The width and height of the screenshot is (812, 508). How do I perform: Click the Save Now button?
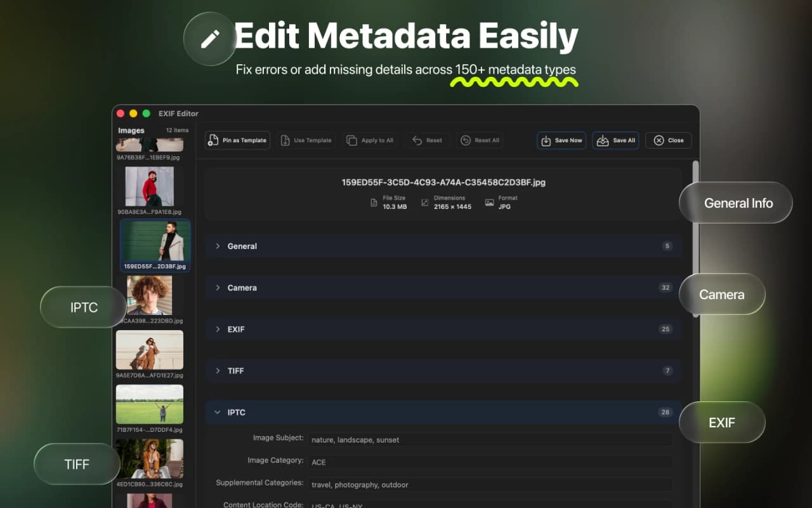tap(561, 140)
